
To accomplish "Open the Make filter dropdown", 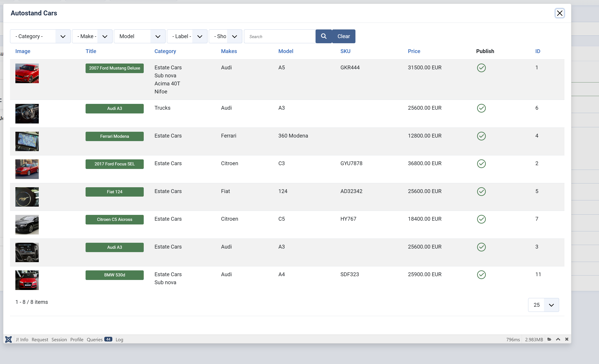I will 92,36.
